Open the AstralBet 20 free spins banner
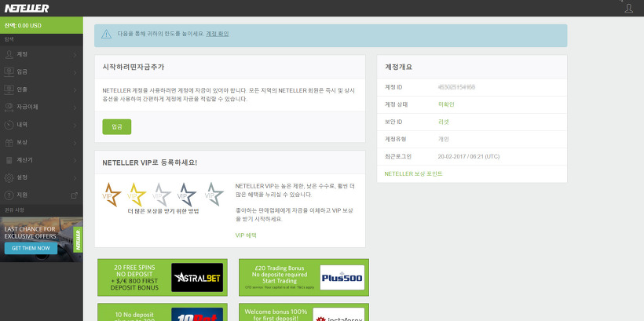 click(163, 278)
